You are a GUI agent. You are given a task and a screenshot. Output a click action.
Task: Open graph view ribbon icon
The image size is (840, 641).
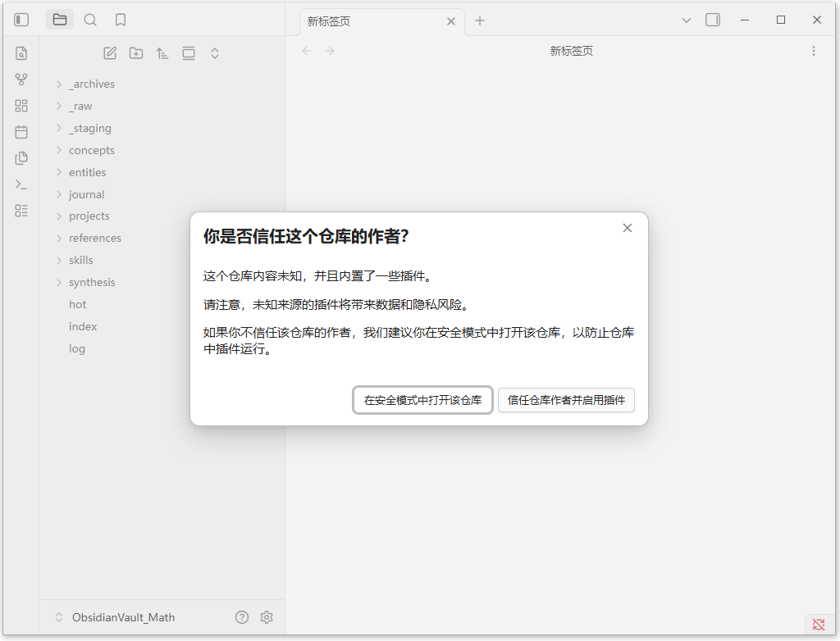[x=21, y=80]
